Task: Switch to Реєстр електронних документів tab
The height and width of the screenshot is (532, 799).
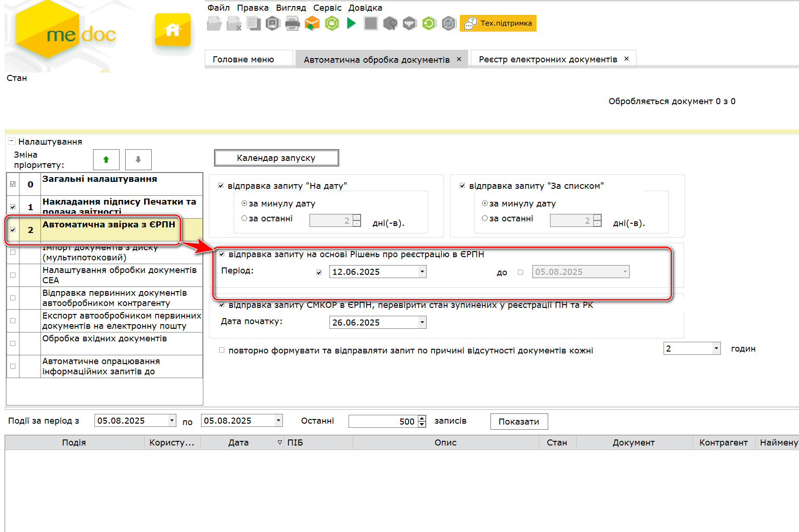Action: [548, 60]
